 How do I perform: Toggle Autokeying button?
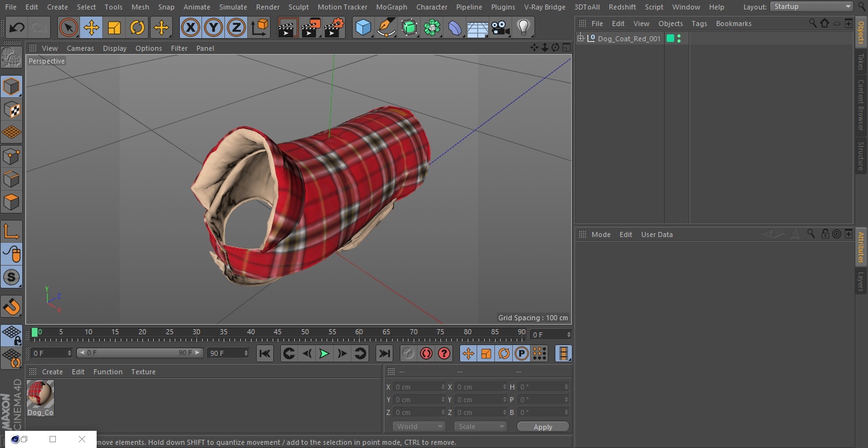(x=426, y=353)
